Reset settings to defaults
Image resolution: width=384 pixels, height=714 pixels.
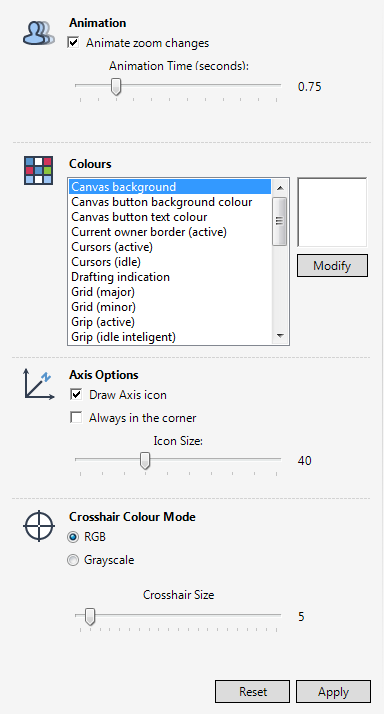252,692
